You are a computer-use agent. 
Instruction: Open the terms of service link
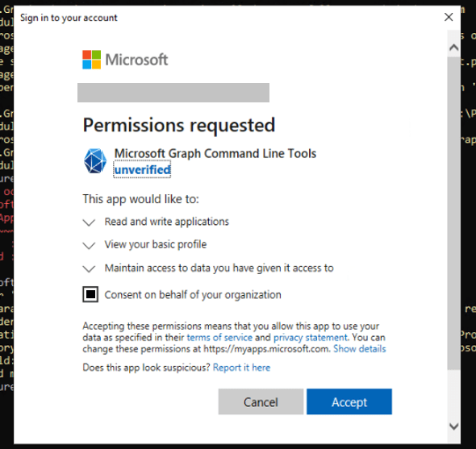[219, 338]
